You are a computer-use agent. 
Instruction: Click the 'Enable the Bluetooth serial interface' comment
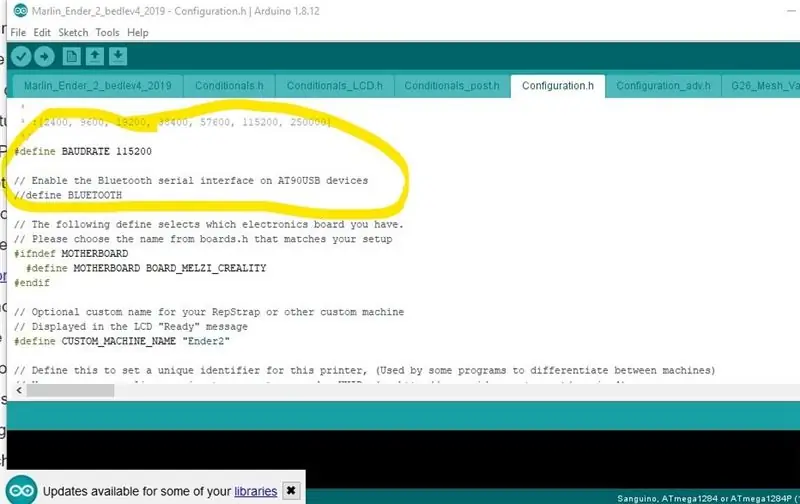coord(191,181)
